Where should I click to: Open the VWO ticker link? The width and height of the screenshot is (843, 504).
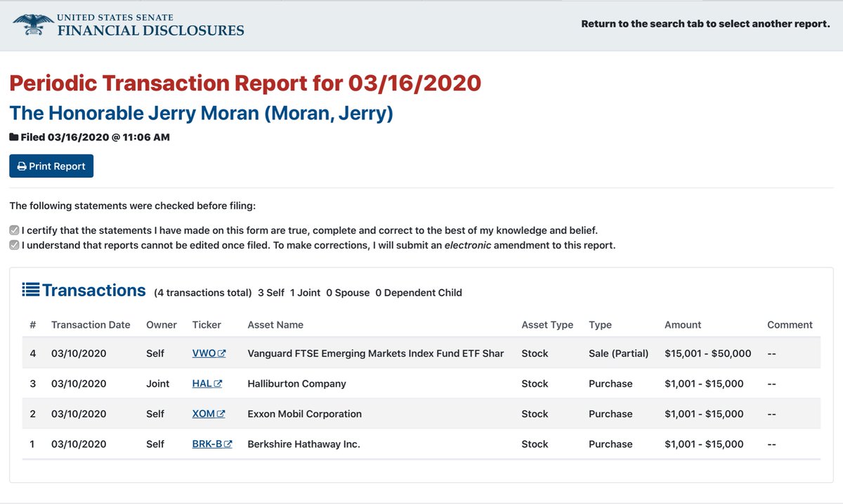coord(209,353)
